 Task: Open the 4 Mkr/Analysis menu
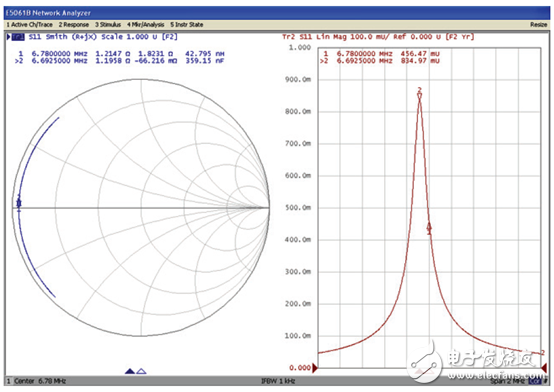146,24
